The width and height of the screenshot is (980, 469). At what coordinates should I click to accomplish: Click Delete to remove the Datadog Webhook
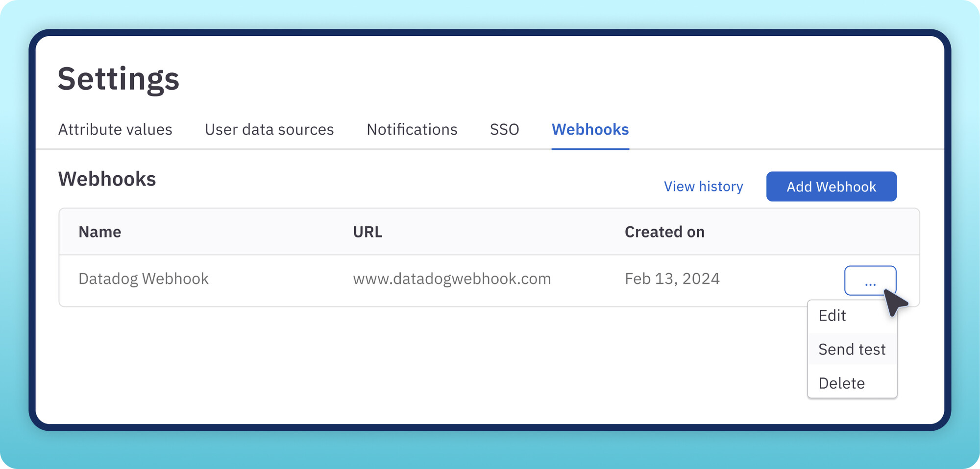click(x=842, y=383)
